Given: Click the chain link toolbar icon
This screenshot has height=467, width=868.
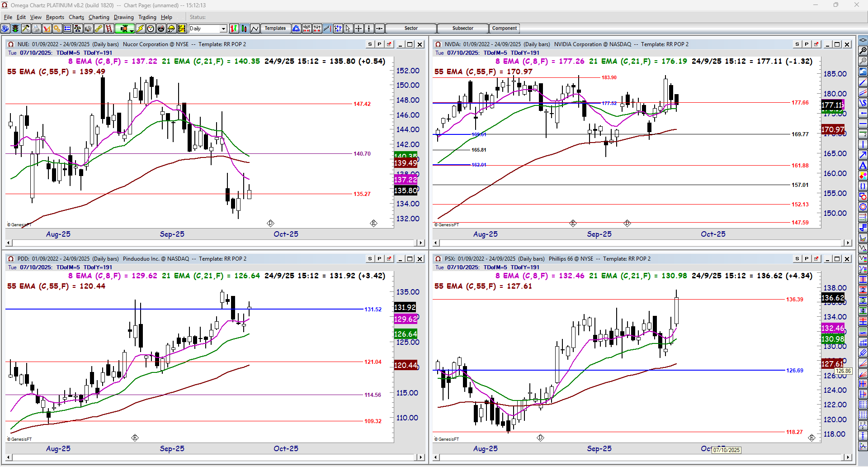Looking at the screenshot, I should 99,29.
